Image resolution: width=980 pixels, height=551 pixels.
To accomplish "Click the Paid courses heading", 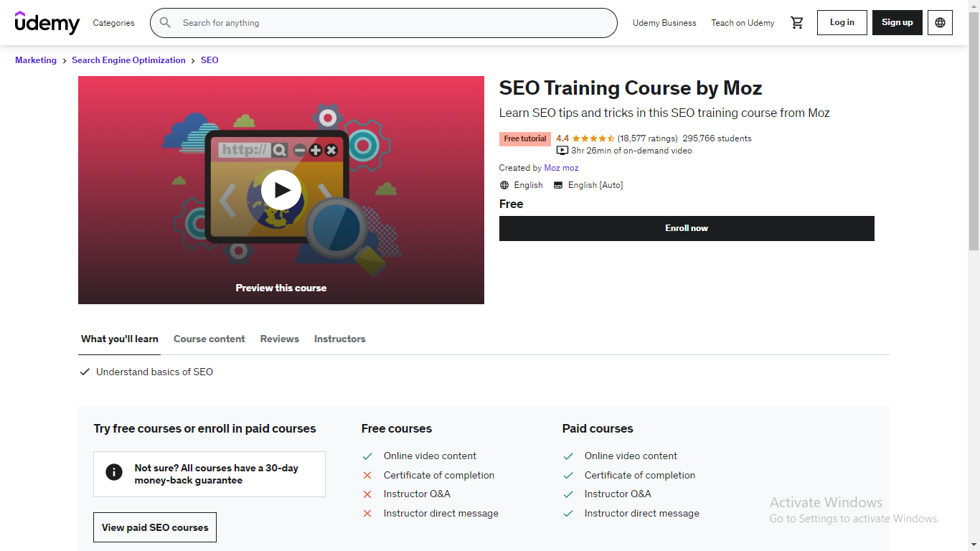I will pyautogui.click(x=598, y=428).
